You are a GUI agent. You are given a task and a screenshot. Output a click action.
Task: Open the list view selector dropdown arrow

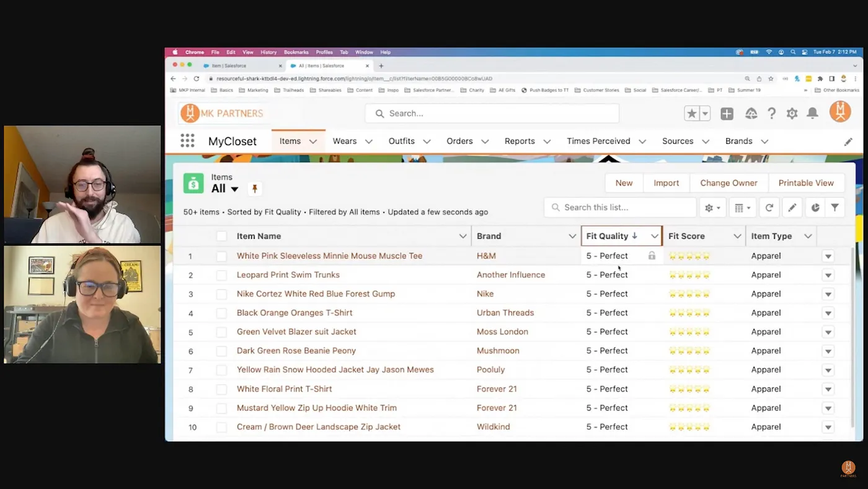click(x=234, y=189)
